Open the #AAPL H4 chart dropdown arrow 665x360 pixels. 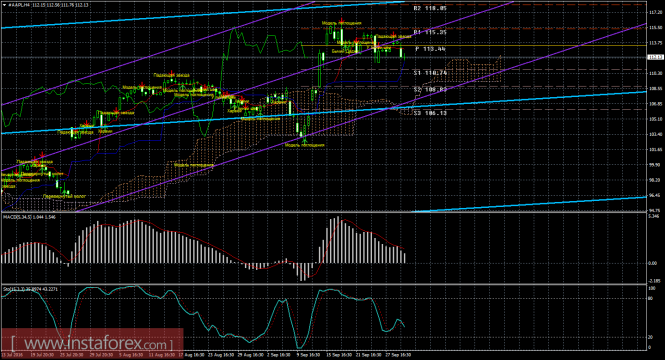(4, 5)
